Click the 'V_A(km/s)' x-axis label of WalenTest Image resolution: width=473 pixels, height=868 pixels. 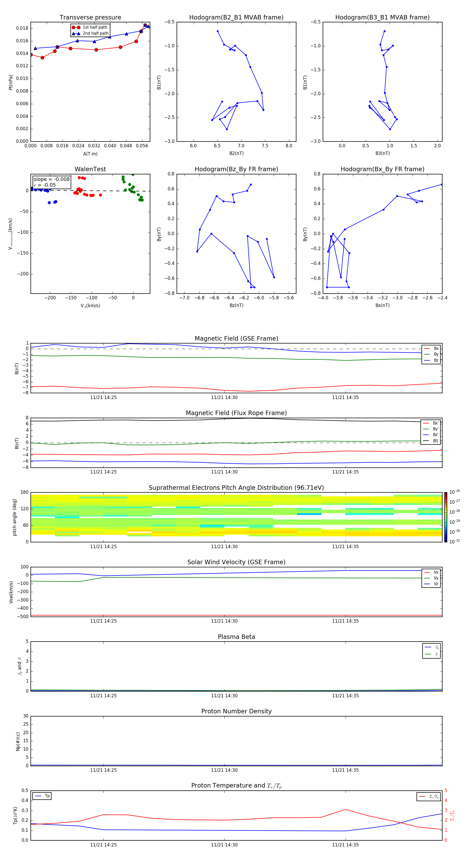90,306
